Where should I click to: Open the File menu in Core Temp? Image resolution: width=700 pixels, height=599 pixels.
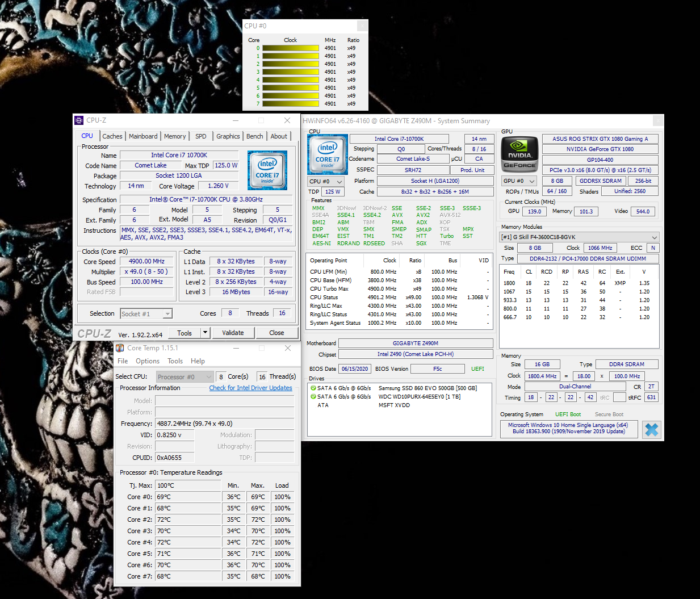click(x=123, y=361)
